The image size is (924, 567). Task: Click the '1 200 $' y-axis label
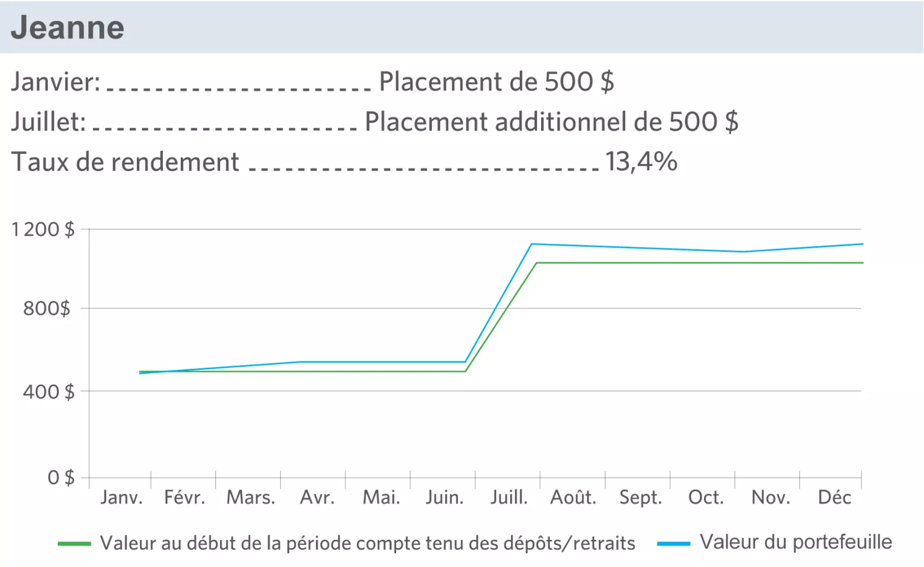pos(43,229)
